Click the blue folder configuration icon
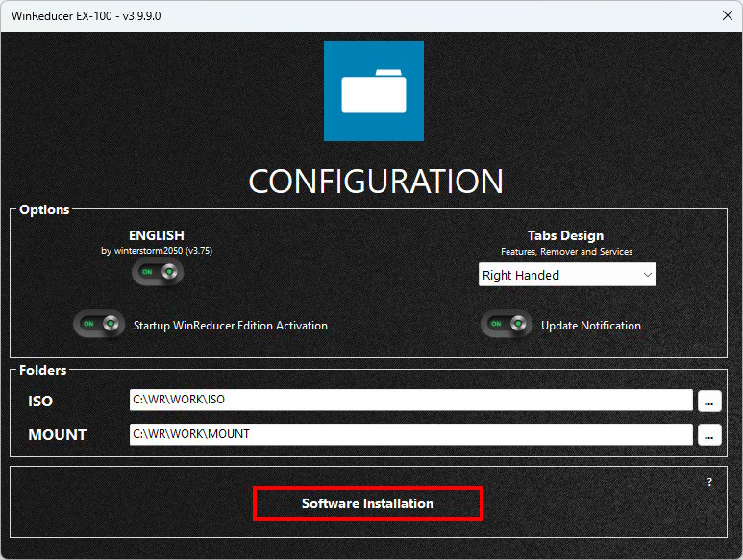 373,91
